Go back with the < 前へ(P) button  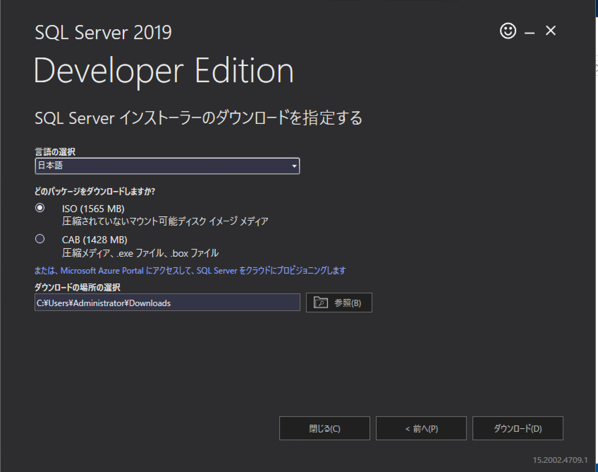tap(421, 429)
